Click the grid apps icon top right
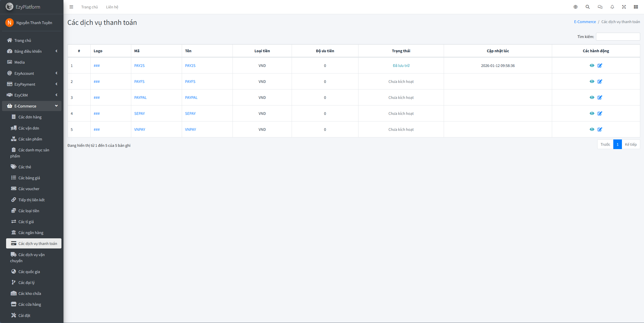 pyautogui.click(x=636, y=7)
